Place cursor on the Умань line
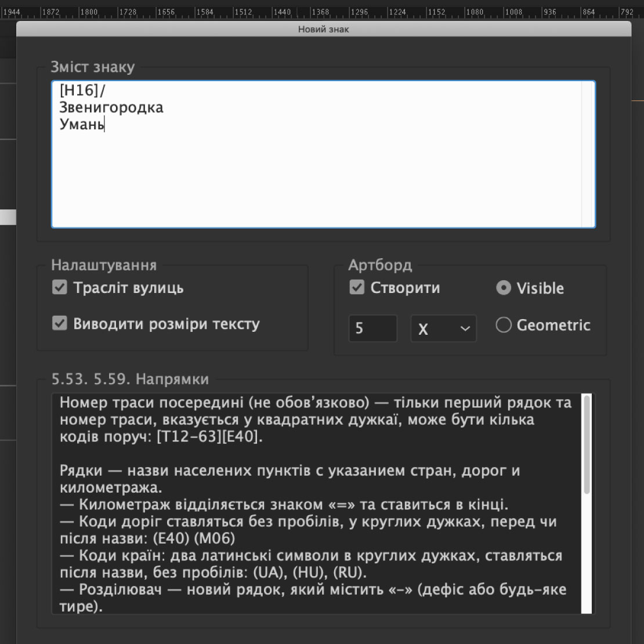Screen dimensions: 644x644 pos(81,125)
